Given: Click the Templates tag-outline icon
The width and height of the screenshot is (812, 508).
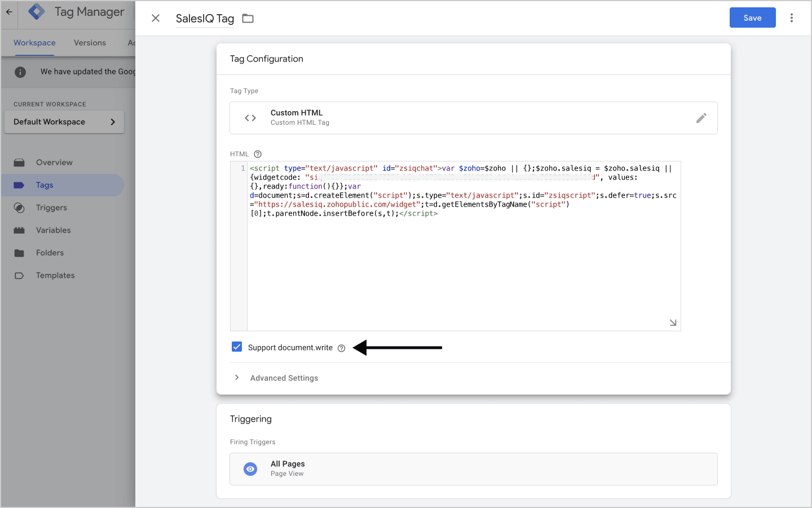Looking at the screenshot, I should [19, 275].
